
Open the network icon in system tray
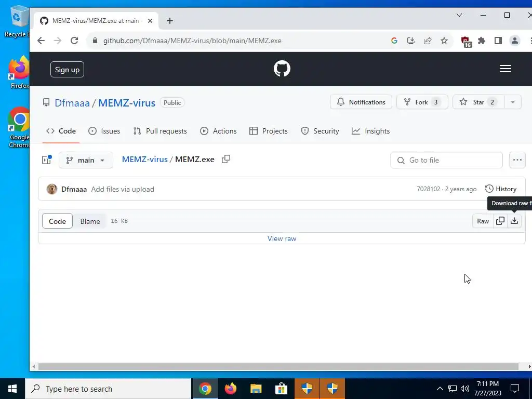pyautogui.click(x=453, y=389)
